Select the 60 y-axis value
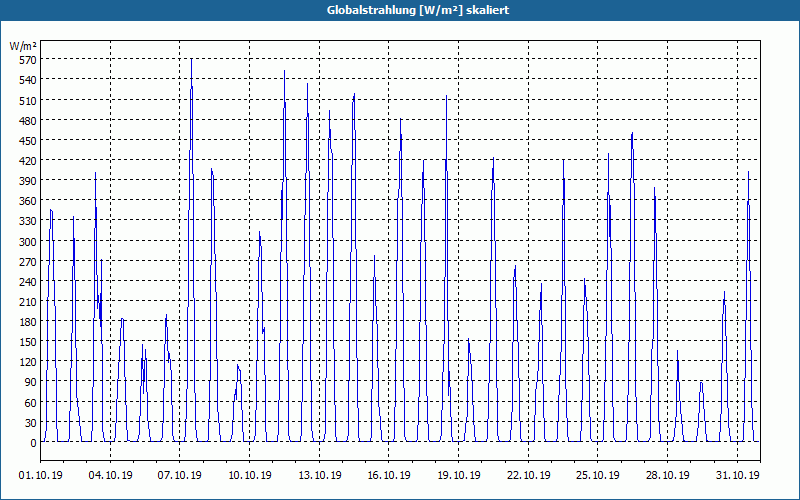 coord(31,403)
